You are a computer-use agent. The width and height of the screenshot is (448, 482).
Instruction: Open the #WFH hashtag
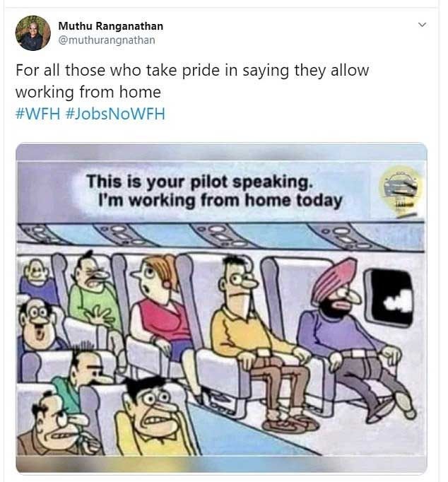click(37, 113)
